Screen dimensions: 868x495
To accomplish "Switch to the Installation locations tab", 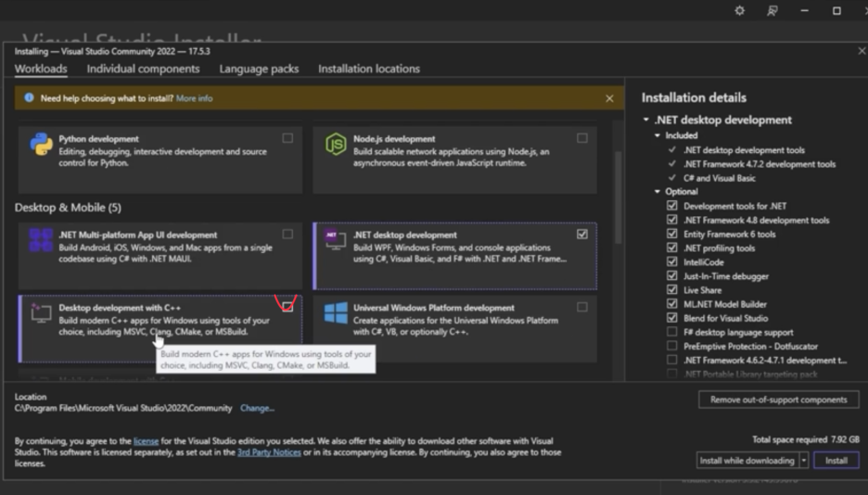I will 369,69.
